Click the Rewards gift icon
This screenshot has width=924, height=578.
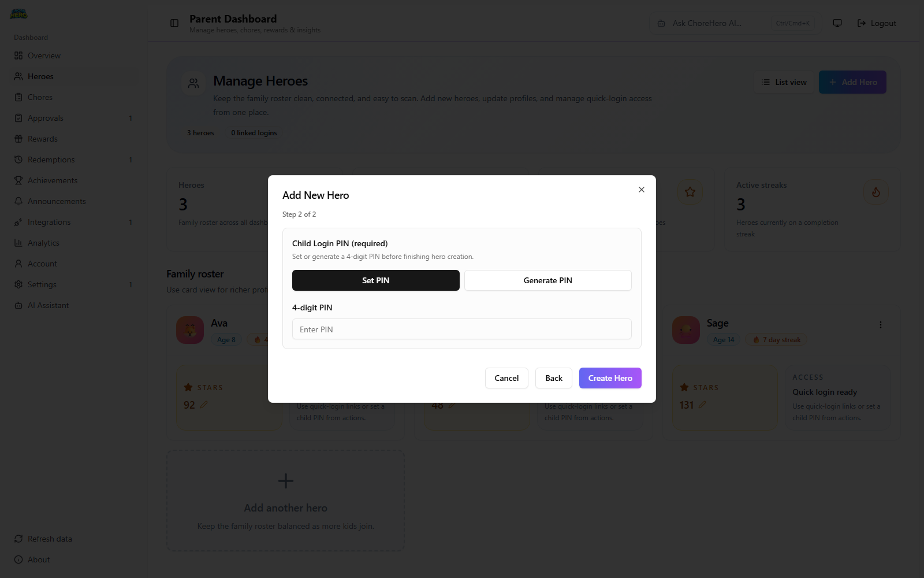coord(19,138)
